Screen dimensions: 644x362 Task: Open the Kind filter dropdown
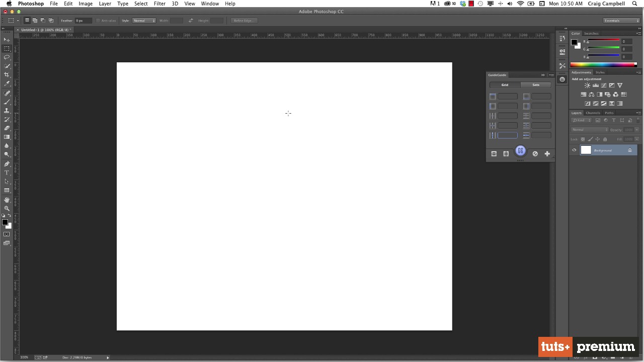pos(582,120)
